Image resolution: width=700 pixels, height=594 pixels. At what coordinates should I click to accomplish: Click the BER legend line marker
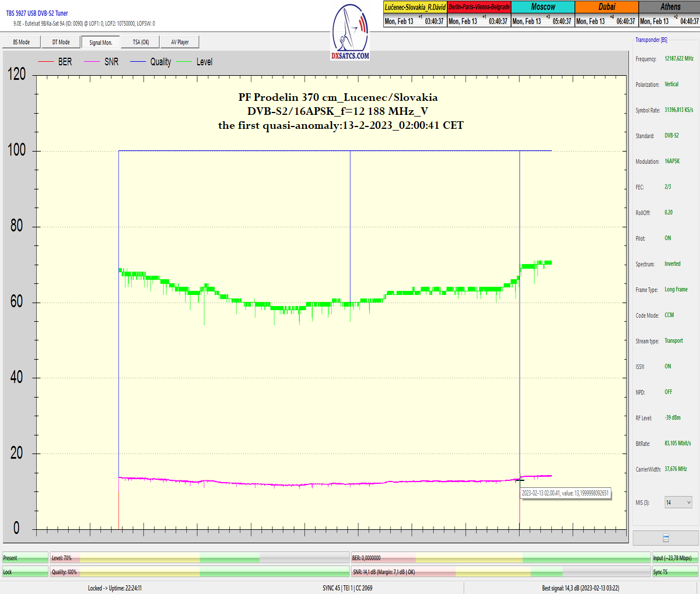tap(46, 62)
